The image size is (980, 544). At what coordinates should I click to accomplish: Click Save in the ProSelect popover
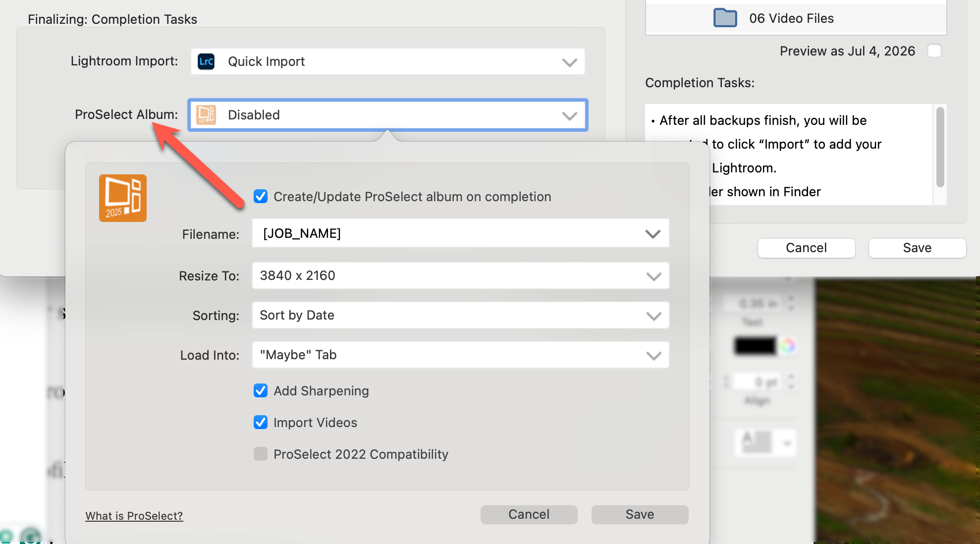coord(640,514)
